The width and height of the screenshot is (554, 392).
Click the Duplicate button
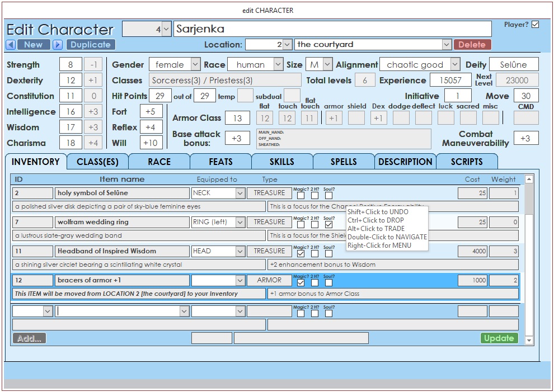coord(91,45)
